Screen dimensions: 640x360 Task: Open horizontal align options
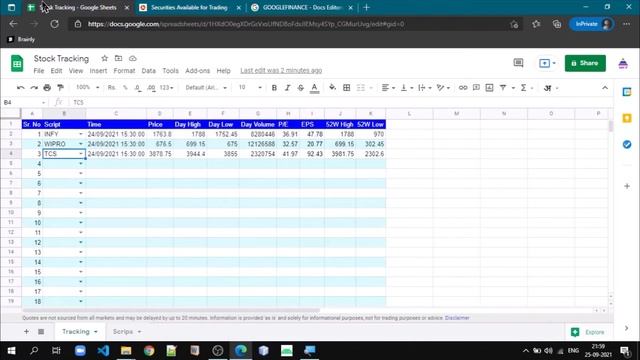click(388, 88)
